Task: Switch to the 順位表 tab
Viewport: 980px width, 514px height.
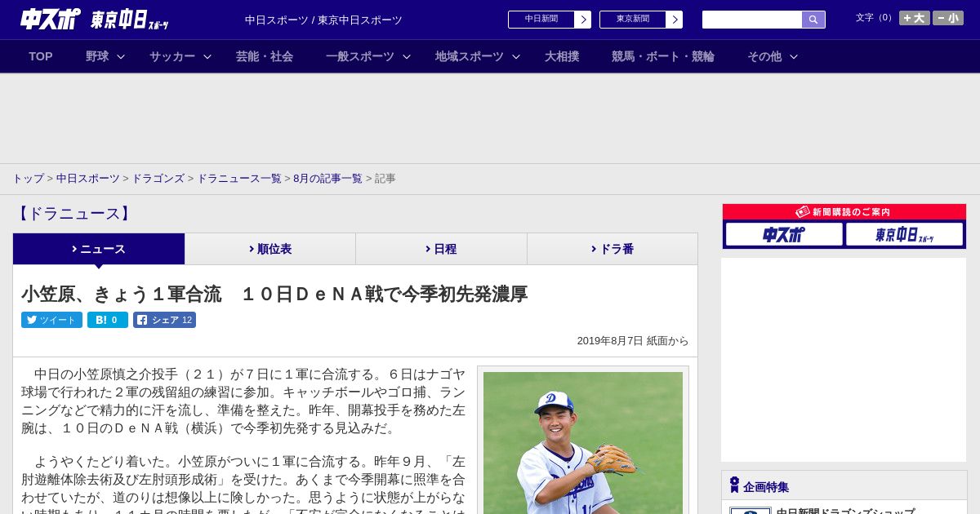Action: [270, 249]
